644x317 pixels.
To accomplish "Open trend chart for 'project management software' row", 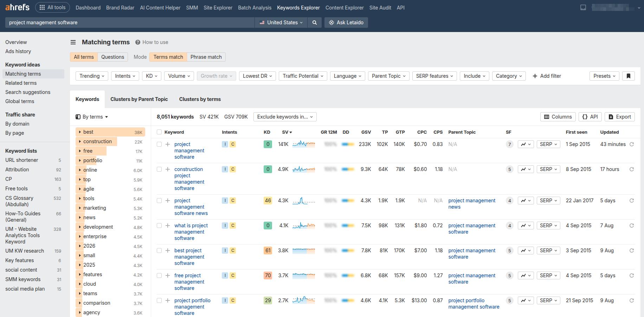I will [526, 144].
